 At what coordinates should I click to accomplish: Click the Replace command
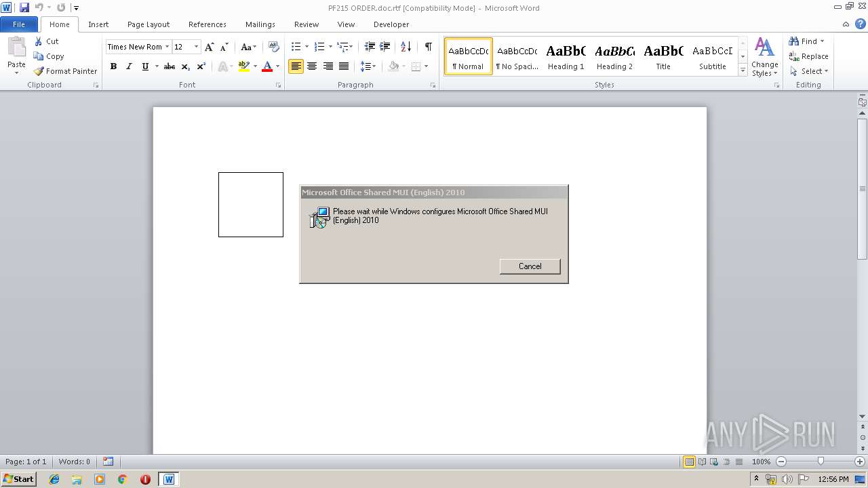click(808, 56)
